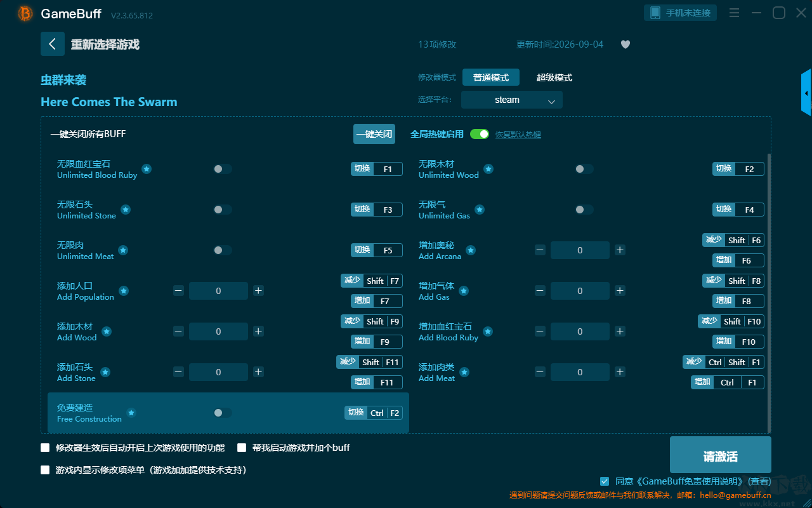Toggle Unlimited Blood Ruby switch
The height and width of the screenshot is (508, 812).
point(223,169)
